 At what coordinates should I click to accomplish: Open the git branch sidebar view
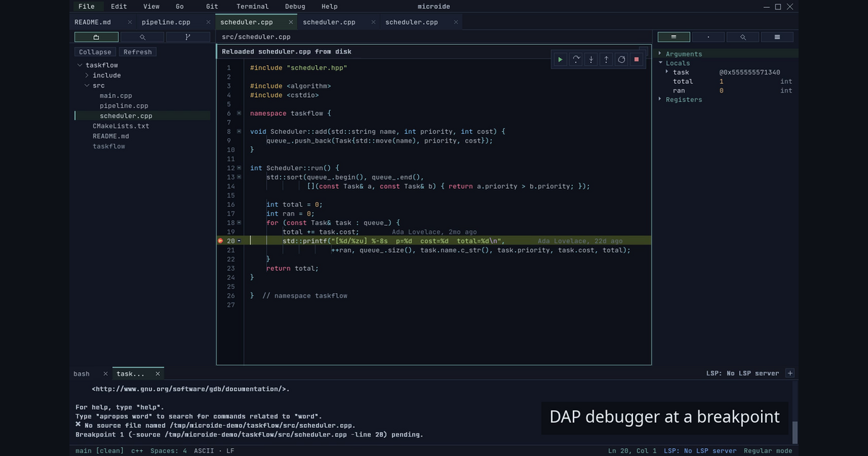188,37
